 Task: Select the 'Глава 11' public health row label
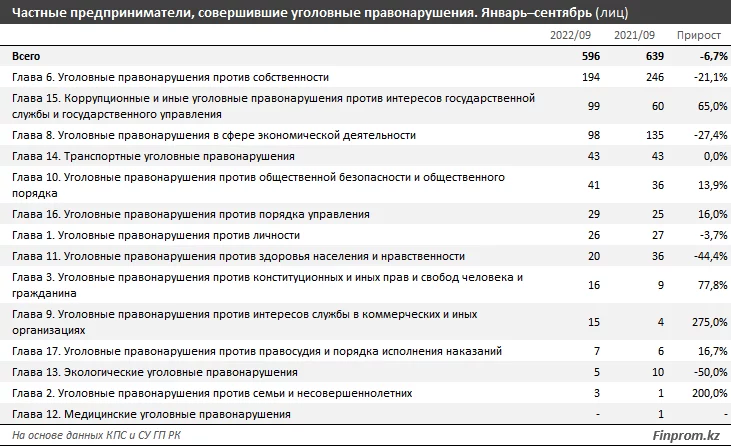tap(238, 256)
